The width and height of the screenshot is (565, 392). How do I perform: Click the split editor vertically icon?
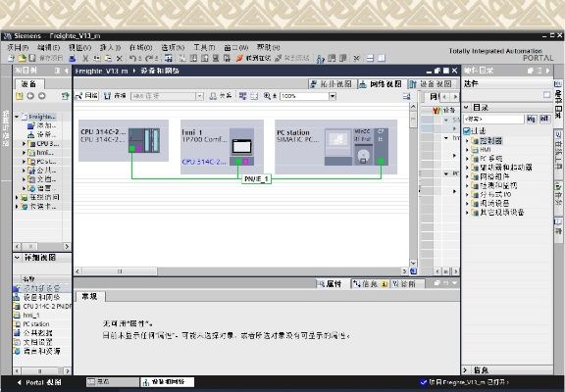[382, 58]
